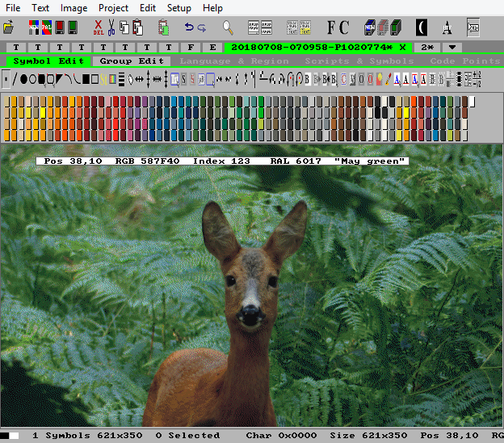Viewport: 504px width, 443px height.
Task: Click the deer's left ear on canvas
Action: (x=220, y=231)
